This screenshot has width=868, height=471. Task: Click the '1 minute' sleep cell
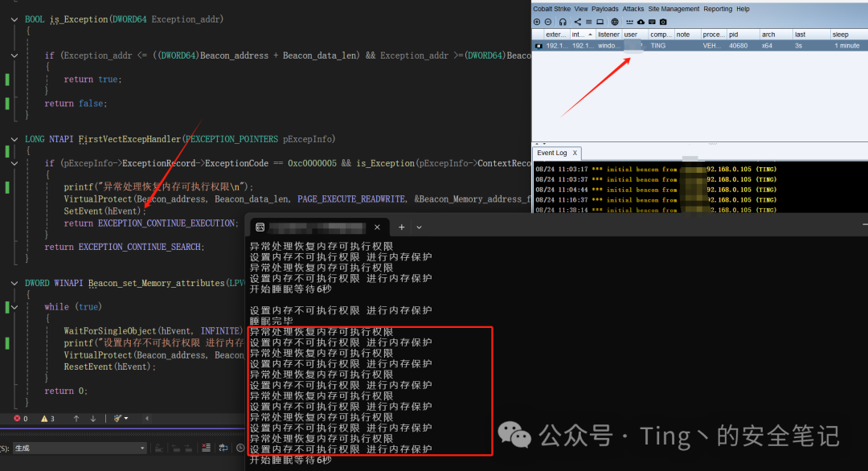[847, 46]
